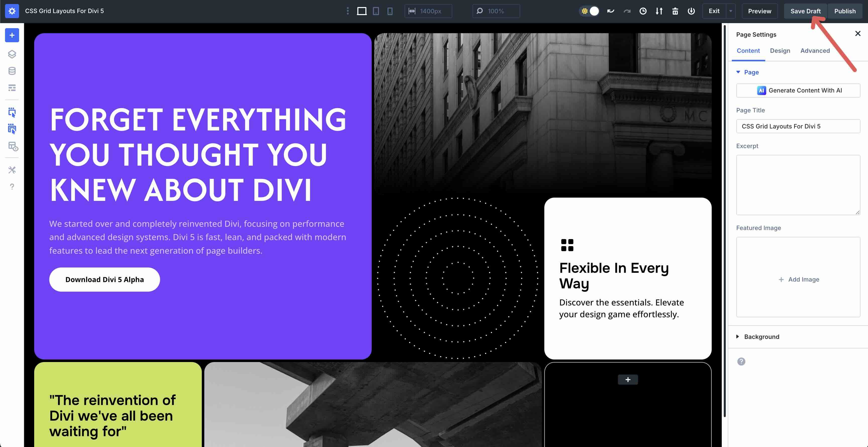Open the Exit dropdown arrow
The image size is (868, 447).
731,11
